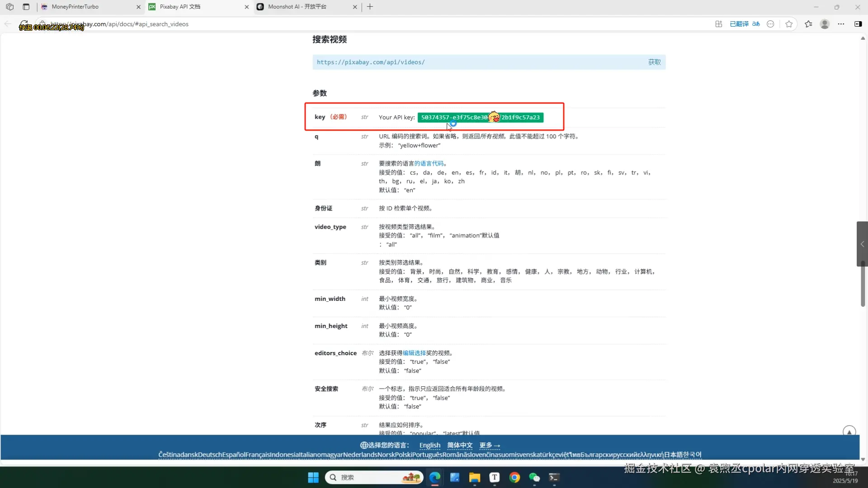The width and height of the screenshot is (868, 488).
Task: Click the translate icon in address bar
Action: pyautogui.click(x=756, y=24)
